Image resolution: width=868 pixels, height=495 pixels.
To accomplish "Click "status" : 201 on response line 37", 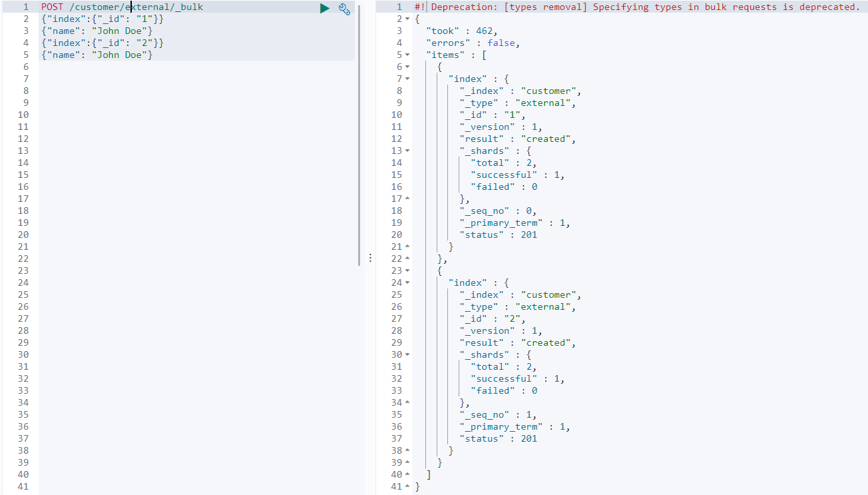I will pos(498,438).
